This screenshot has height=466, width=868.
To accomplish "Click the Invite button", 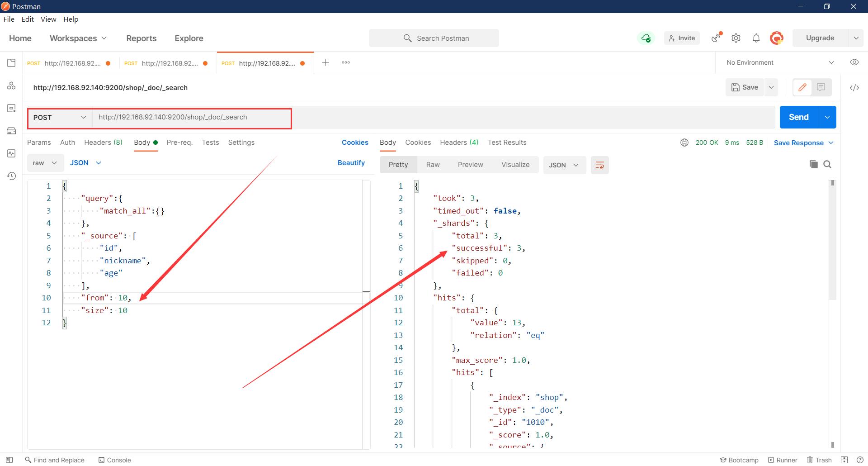I will click(x=682, y=38).
